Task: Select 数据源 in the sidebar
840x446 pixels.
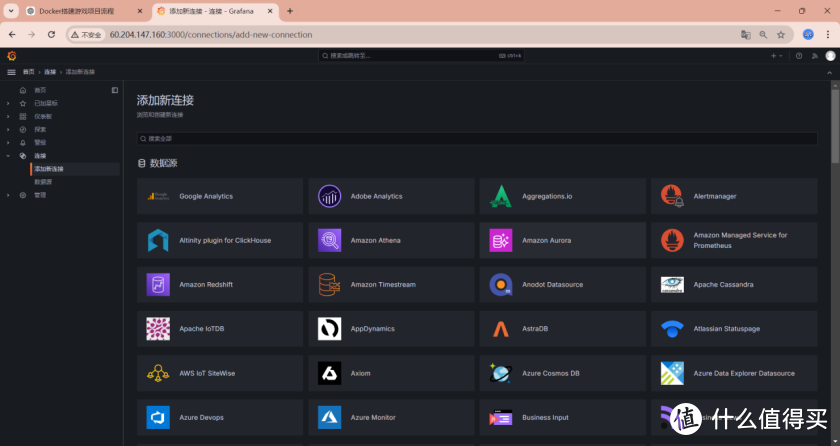Action: pos(44,182)
